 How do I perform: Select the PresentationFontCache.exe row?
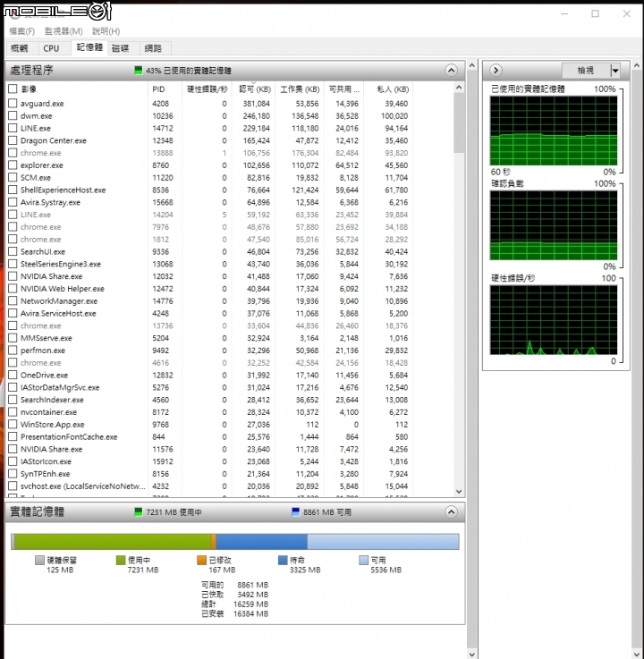pyautogui.click(x=208, y=436)
